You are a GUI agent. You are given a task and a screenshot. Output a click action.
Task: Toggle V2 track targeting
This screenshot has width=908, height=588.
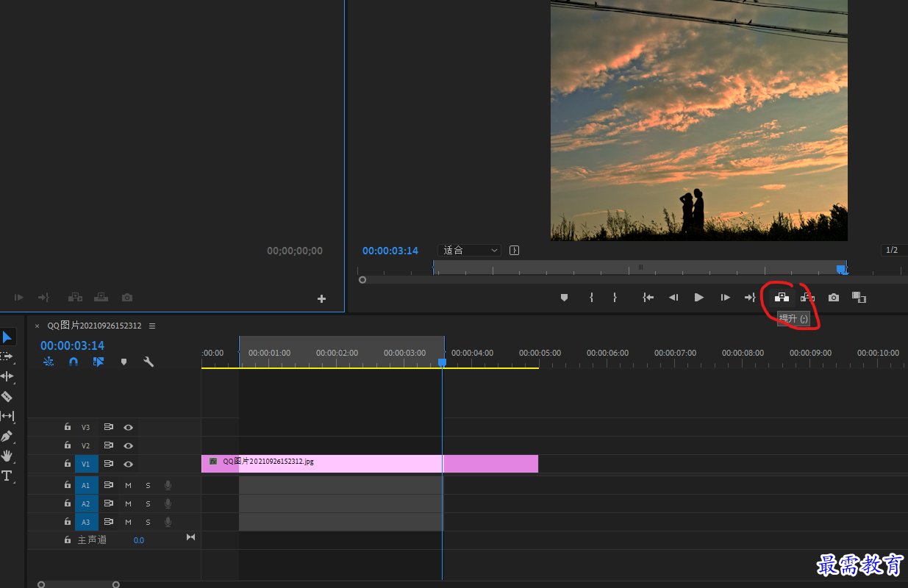[86, 445]
